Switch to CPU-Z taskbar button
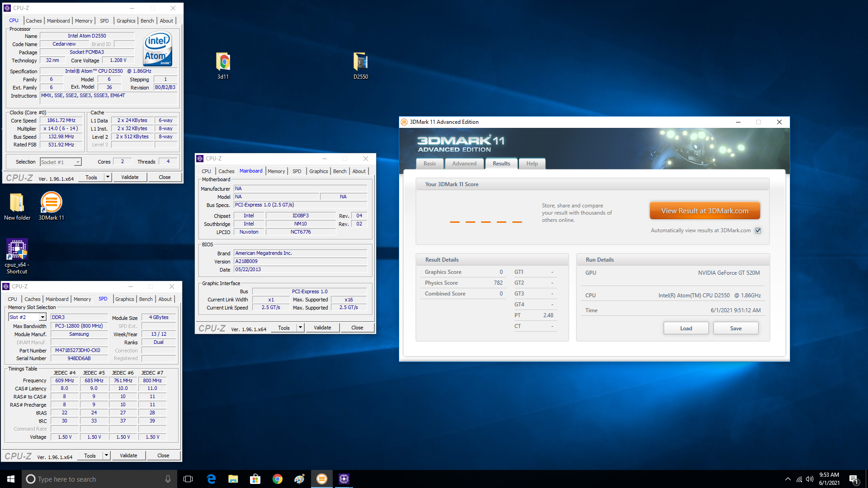The image size is (868, 488). click(x=344, y=479)
